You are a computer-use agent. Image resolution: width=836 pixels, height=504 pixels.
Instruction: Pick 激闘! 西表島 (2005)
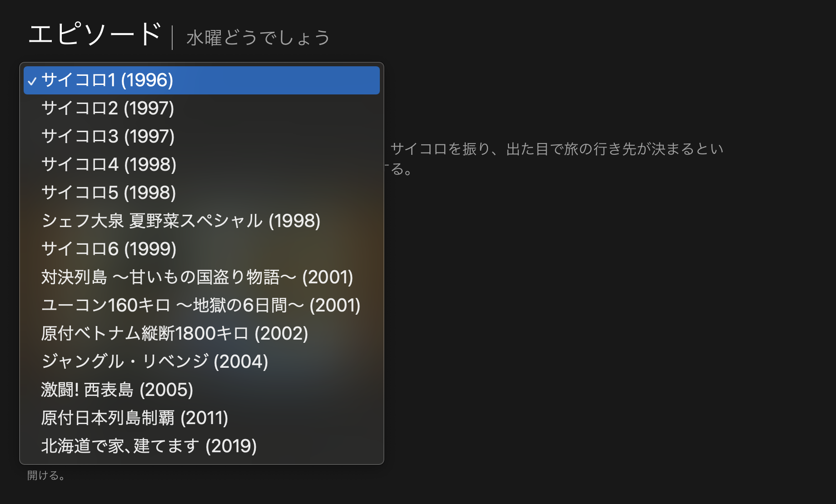[202, 390]
